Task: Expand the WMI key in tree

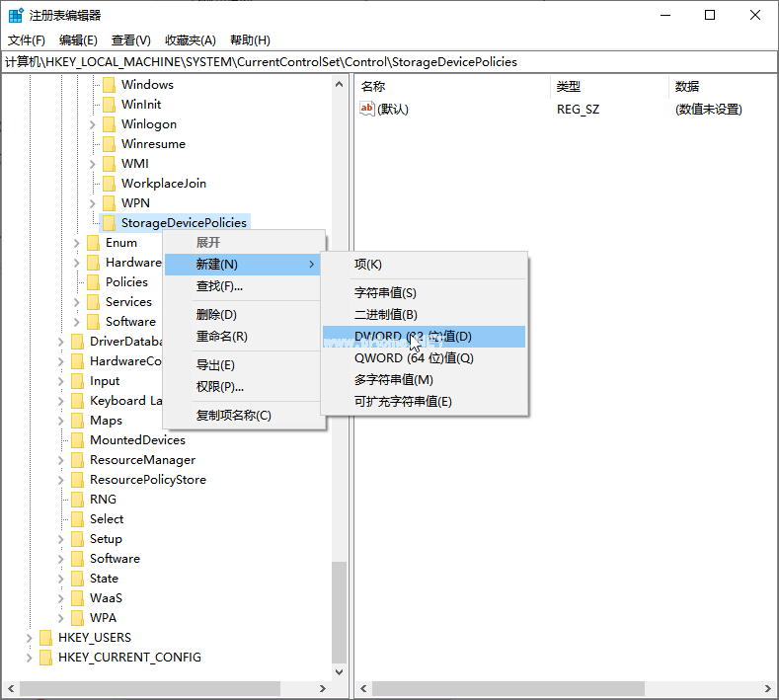Action: click(93, 164)
